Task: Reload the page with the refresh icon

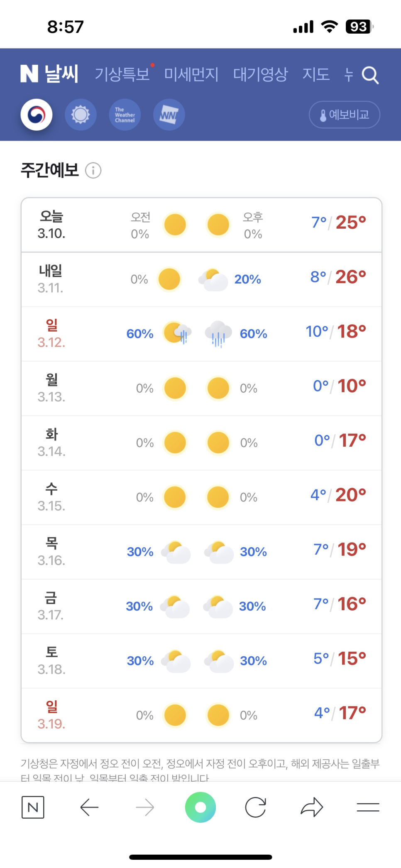Action: (256, 807)
